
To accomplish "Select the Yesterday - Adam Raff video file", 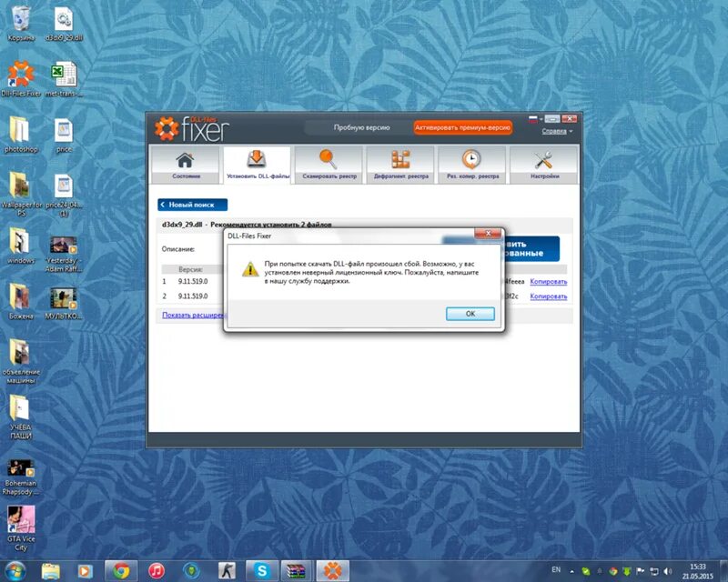I will click(64, 255).
